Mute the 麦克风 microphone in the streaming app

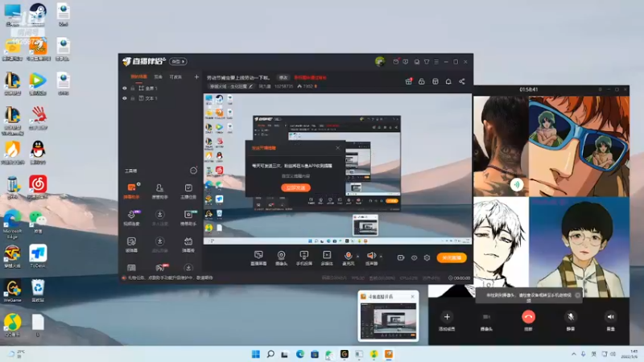[x=349, y=256]
